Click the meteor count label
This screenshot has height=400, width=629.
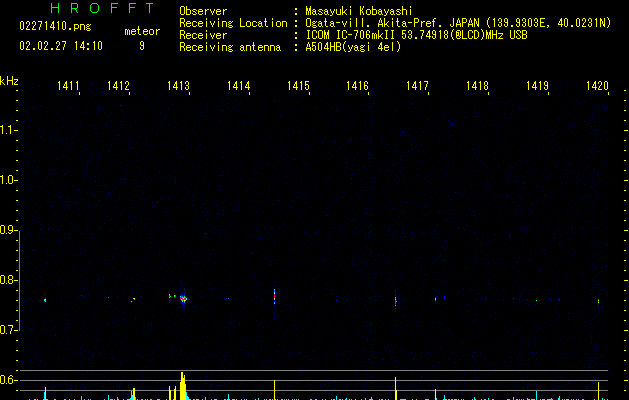tap(142, 31)
